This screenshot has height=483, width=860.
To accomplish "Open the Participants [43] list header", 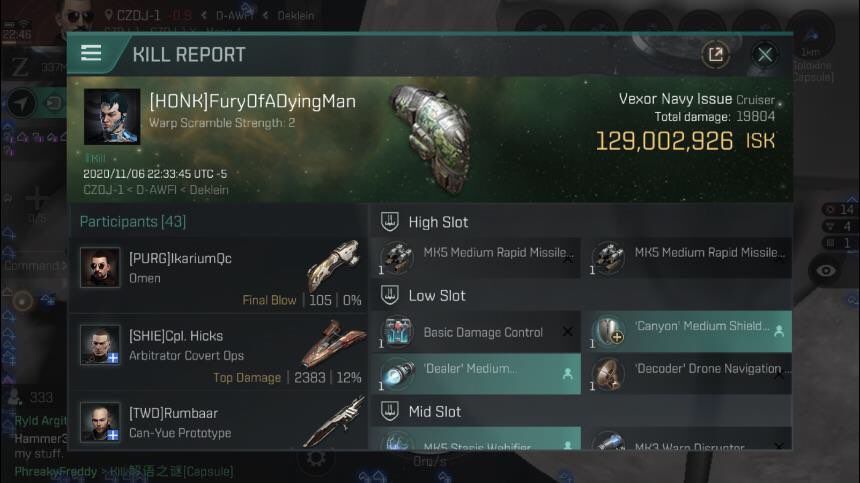I will [133, 221].
